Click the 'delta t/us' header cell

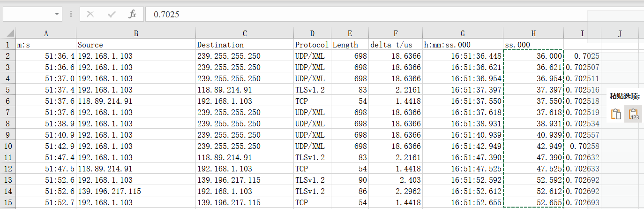pyautogui.click(x=396, y=45)
